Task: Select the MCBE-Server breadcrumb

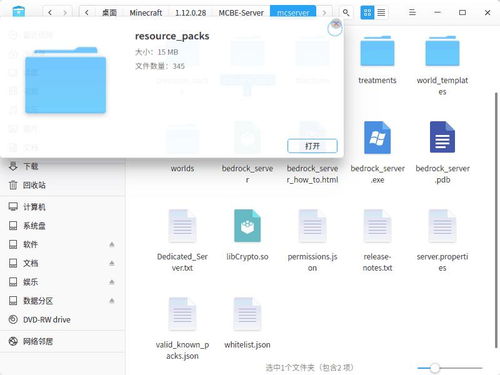Action: (x=241, y=13)
